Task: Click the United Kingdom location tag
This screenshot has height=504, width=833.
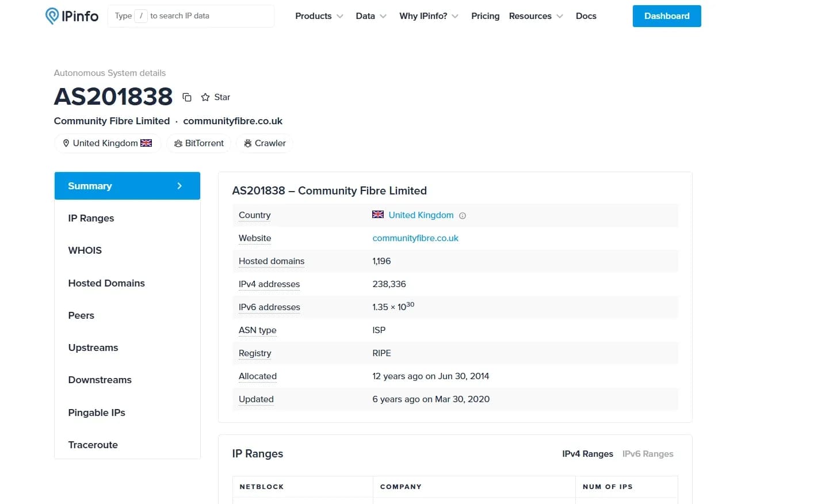Action: 108,143
